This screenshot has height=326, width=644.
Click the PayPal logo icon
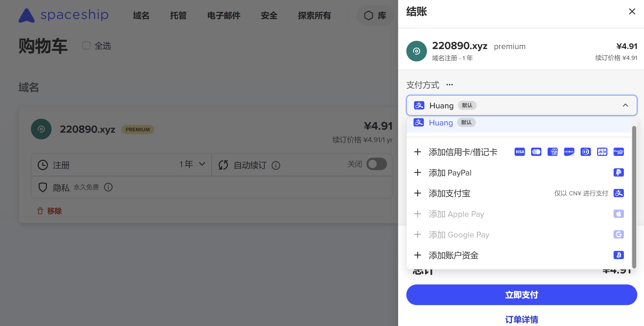click(619, 172)
